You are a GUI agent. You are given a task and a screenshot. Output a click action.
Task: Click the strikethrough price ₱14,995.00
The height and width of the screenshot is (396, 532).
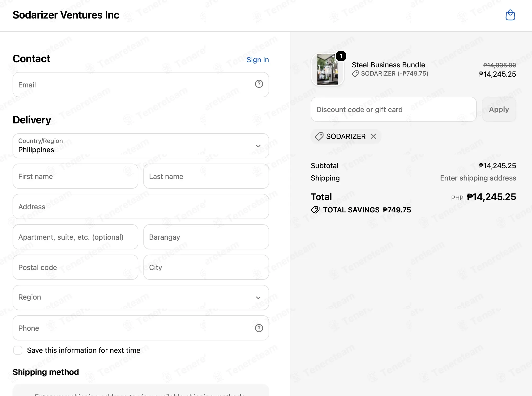[x=499, y=65]
